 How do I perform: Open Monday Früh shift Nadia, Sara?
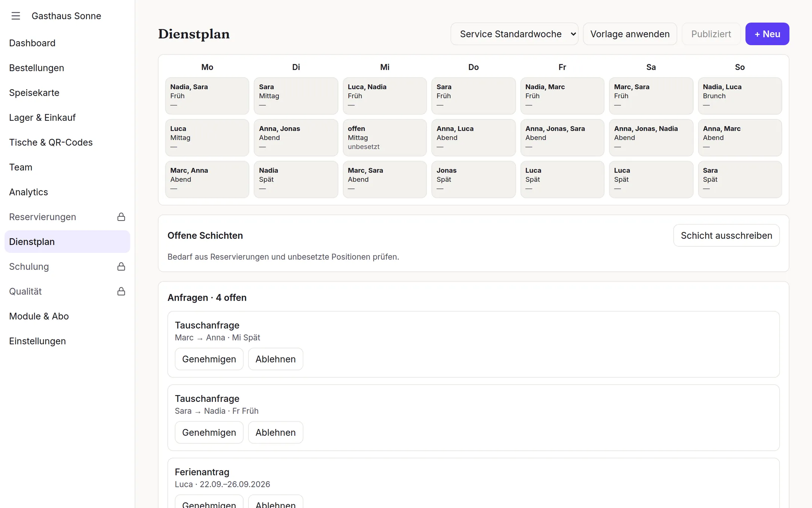coord(207,96)
